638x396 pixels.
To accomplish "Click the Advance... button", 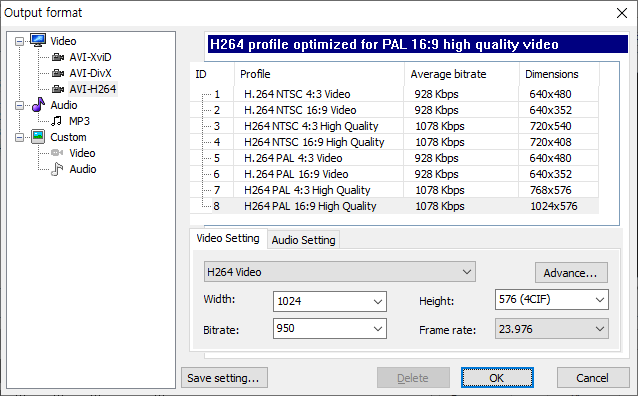I will pos(571,273).
